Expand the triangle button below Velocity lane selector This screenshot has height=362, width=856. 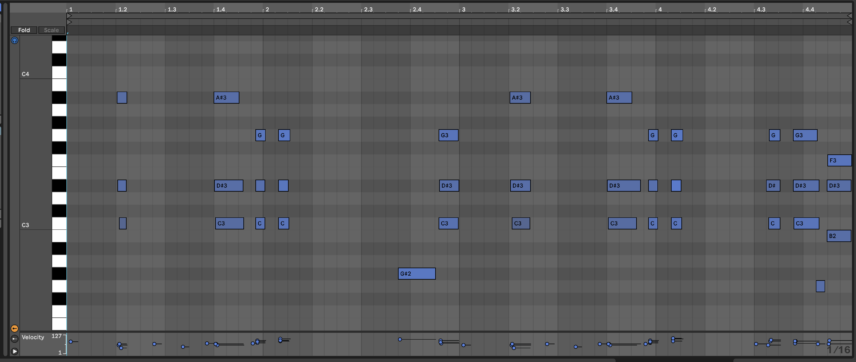(x=15, y=351)
